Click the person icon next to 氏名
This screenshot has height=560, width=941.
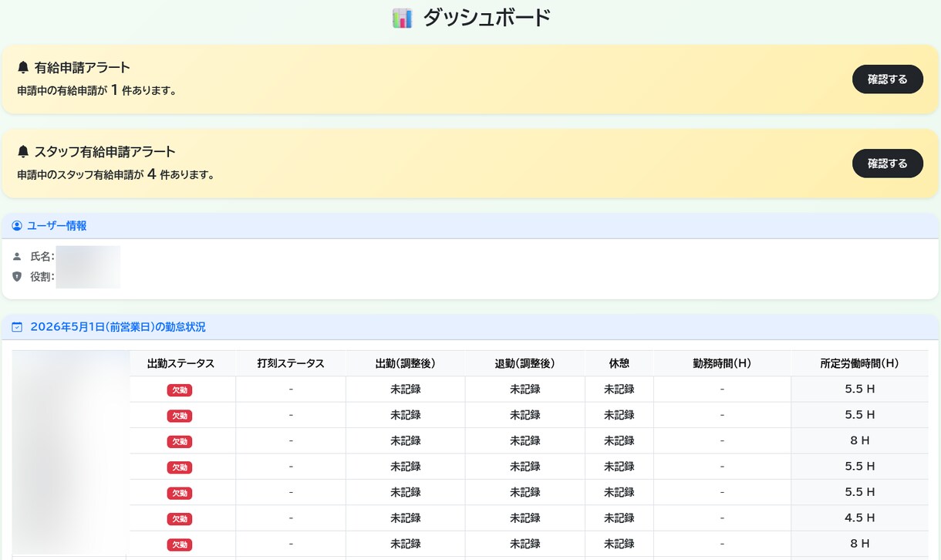click(x=17, y=256)
